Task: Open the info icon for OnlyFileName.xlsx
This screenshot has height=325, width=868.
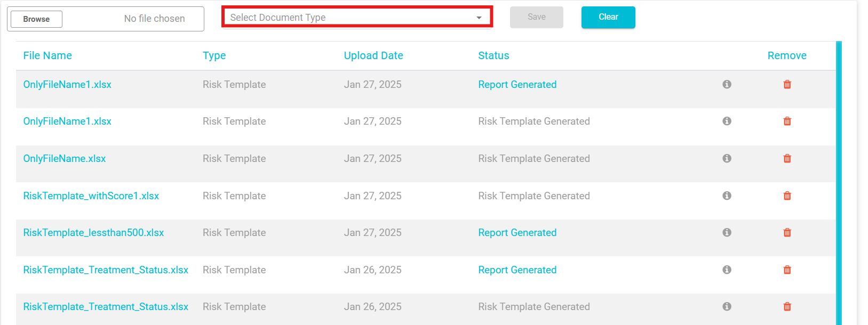Action: coord(727,158)
